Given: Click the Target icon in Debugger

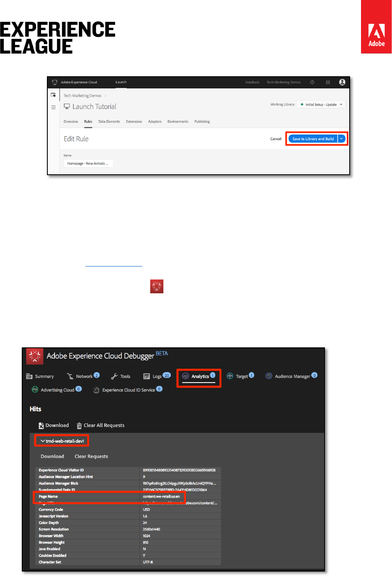Looking at the screenshot, I should [x=230, y=376].
